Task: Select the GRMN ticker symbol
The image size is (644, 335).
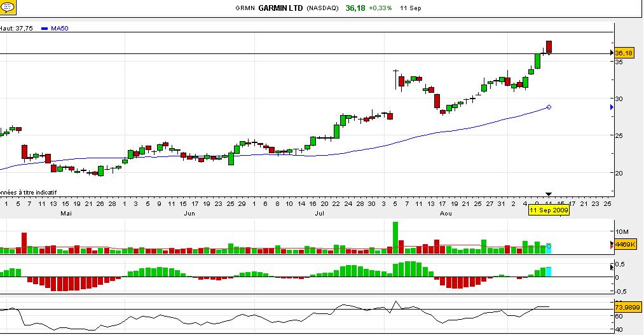Action: click(x=245, y=8)
